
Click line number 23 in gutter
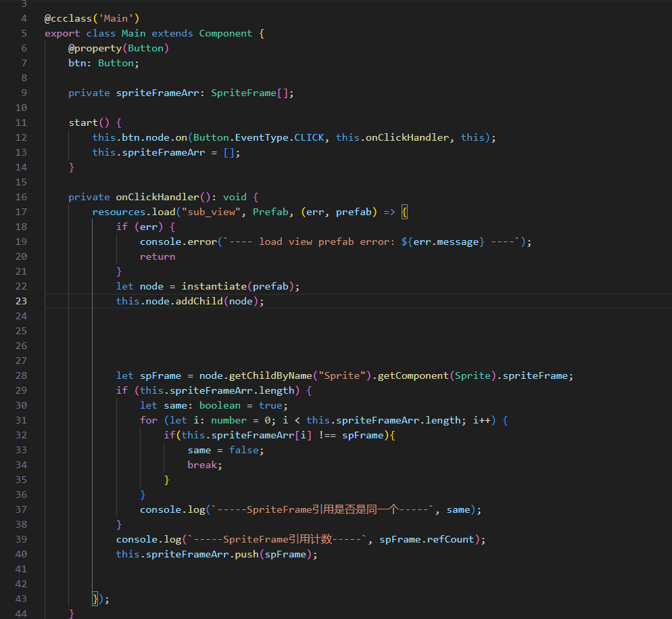[x=21, y=301]
